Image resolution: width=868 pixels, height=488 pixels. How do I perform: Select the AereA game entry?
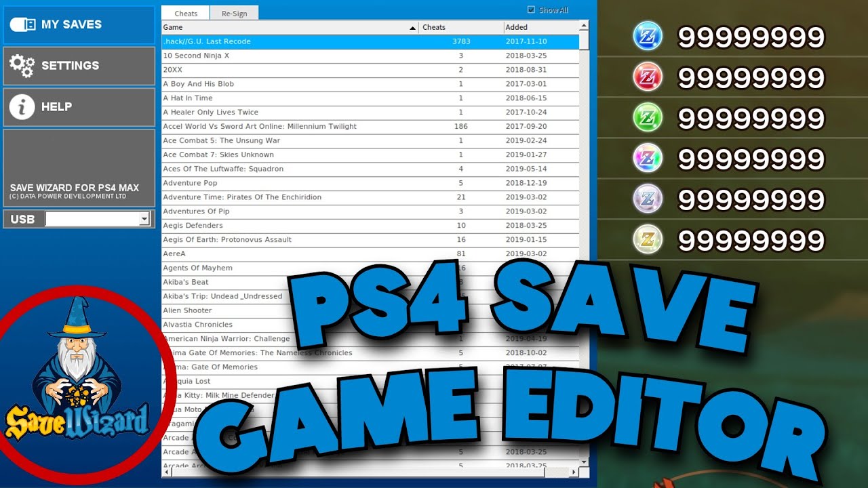[370, 254]
